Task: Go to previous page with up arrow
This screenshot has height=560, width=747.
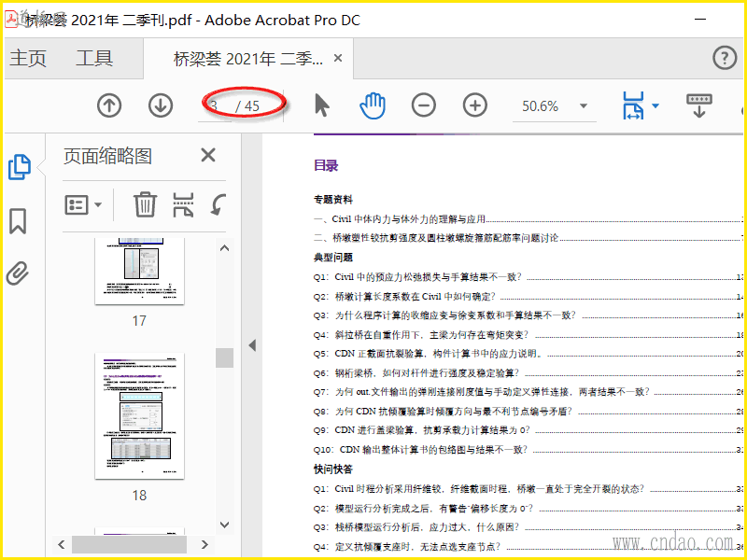Action: 109,105
